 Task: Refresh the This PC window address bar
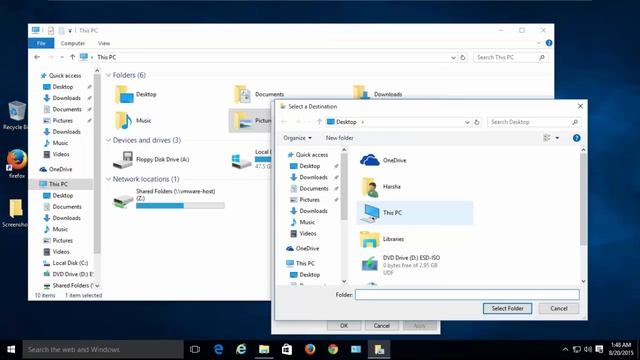pyautogui.click(x=463, y=58)
